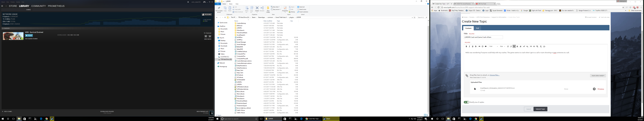
Task: Toggle the Notify me of replies switch
Action: [466, 102]
